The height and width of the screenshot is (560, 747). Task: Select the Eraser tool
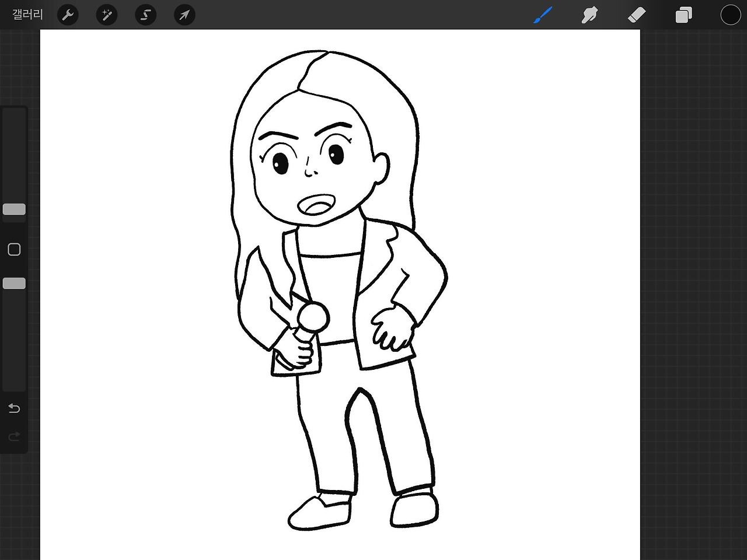click(x=637, y=15)
